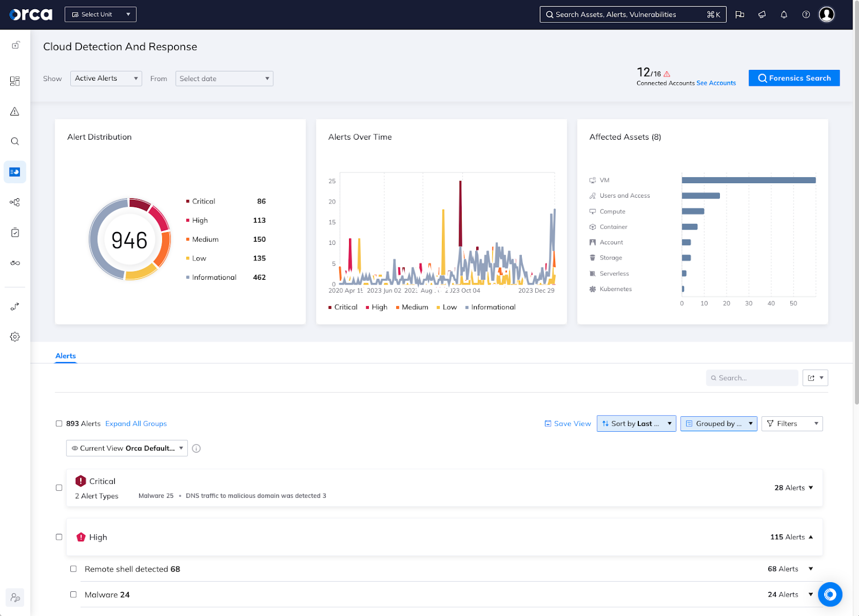859x616 pixels.
Task: Click the dashboard icon in the left sidebar
Action: coord(14,81)
